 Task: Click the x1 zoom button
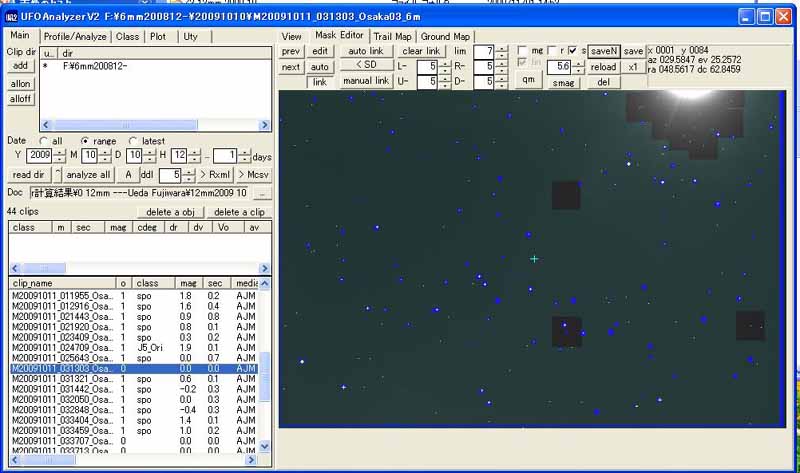click(x=633, y=67)
